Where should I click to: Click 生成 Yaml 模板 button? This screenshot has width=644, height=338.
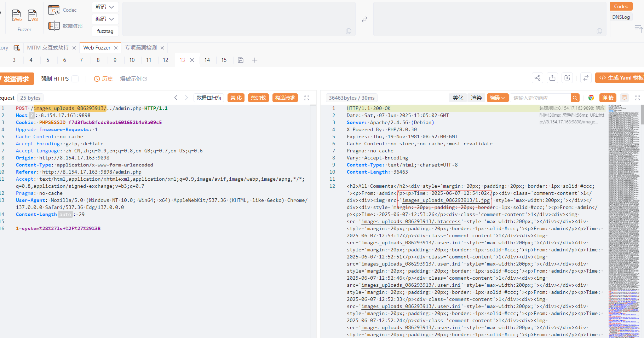[x=620, y=78]
